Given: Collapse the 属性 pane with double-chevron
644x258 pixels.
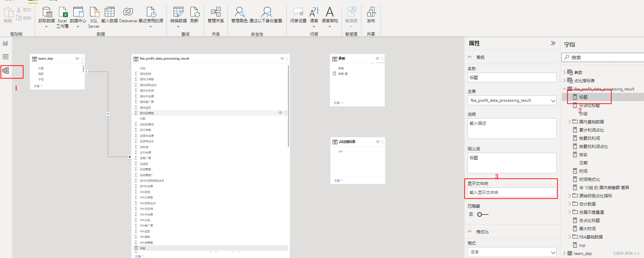Looking at the screenshot, I should [553, 43].
